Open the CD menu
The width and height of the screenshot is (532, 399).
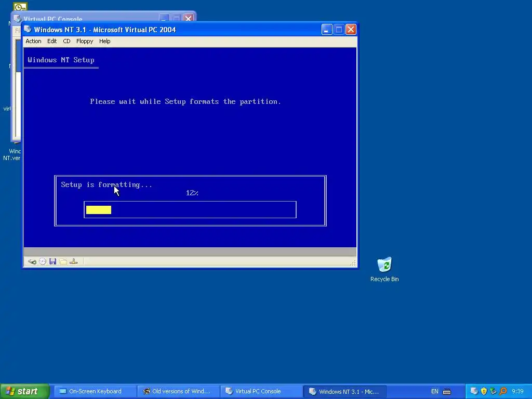(66, 41)
